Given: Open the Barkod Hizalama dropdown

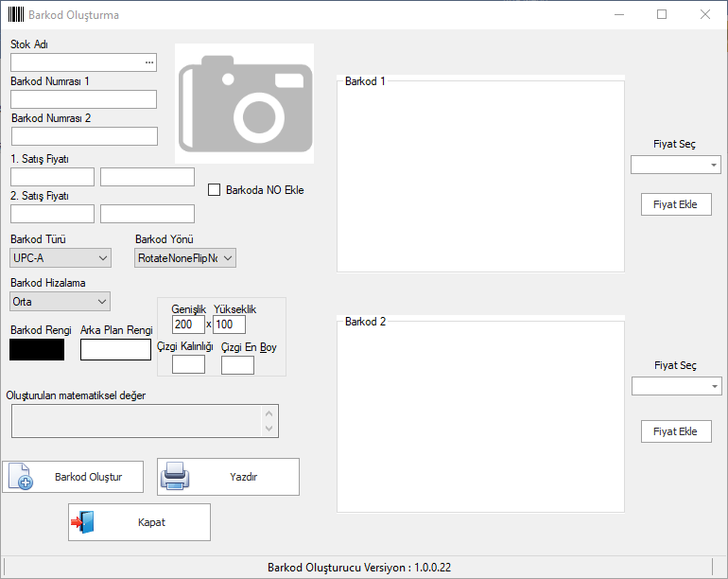Looking at the screenshot, I should (x=61, y=302).
